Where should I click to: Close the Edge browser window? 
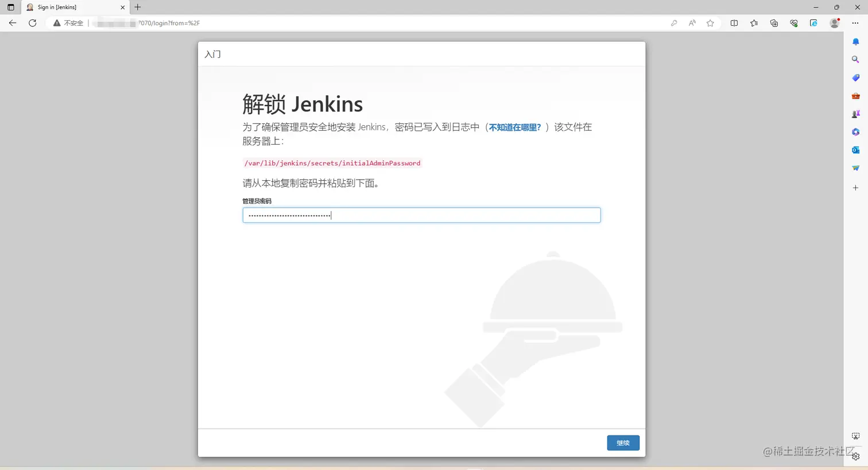tap(857, 7)
